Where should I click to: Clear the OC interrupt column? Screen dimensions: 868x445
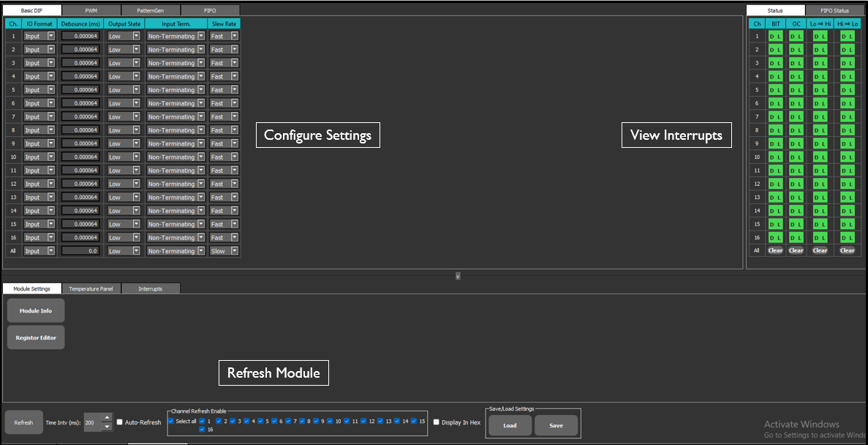pyautogui.click(x=796, y=250)
